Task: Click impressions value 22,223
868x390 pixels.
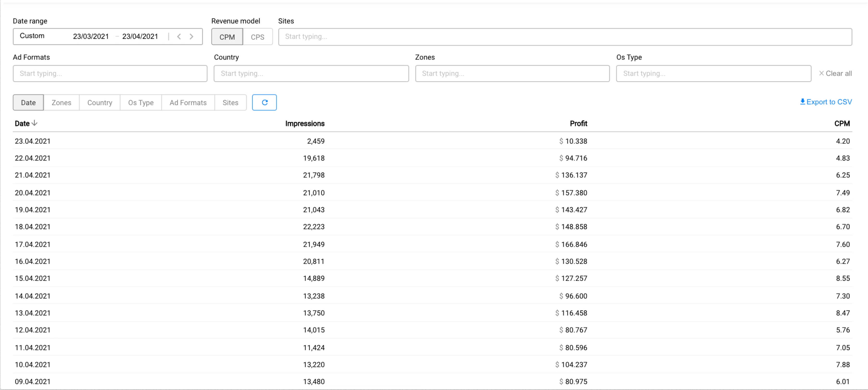Action: click(x=314, y=227)
